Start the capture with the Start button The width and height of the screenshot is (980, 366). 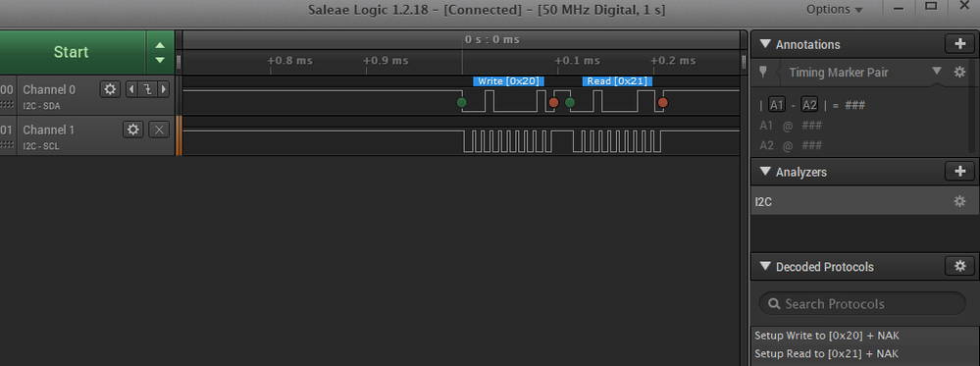[x=72, y=52]
